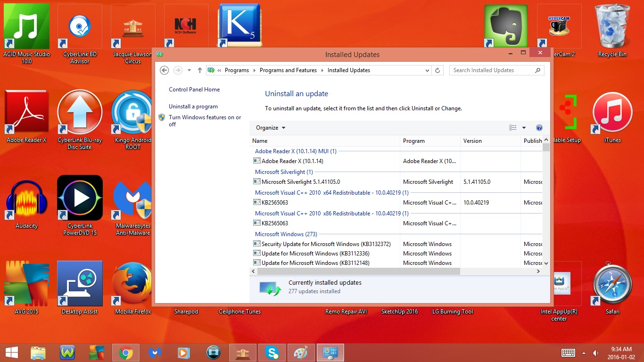Image resolution: width=644 pixels, height=362 pixels.
Task: Collapse the Microsoft Windows (273) group
Action: click(286, 234)
